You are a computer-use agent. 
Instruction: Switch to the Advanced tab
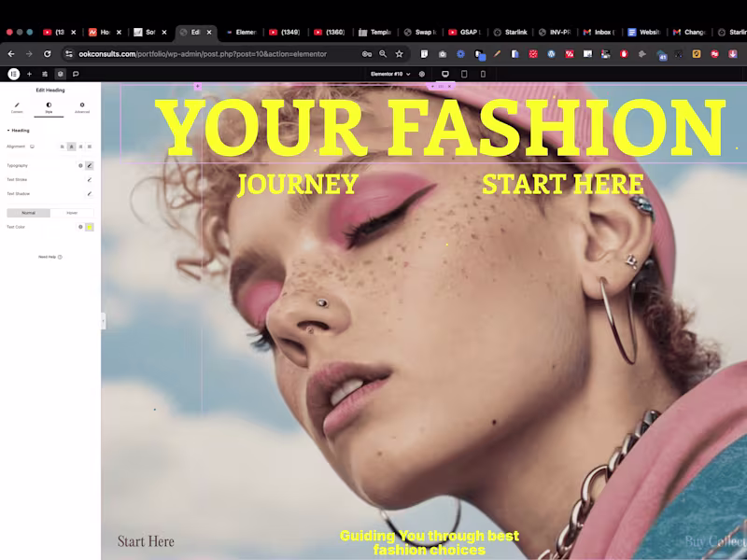pos(82,109)
